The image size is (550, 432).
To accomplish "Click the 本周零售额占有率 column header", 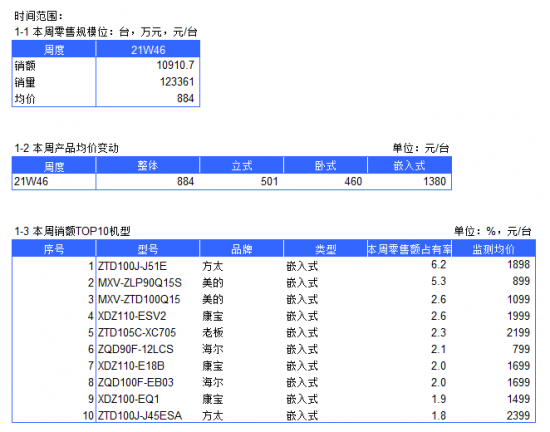I will 409,249.
